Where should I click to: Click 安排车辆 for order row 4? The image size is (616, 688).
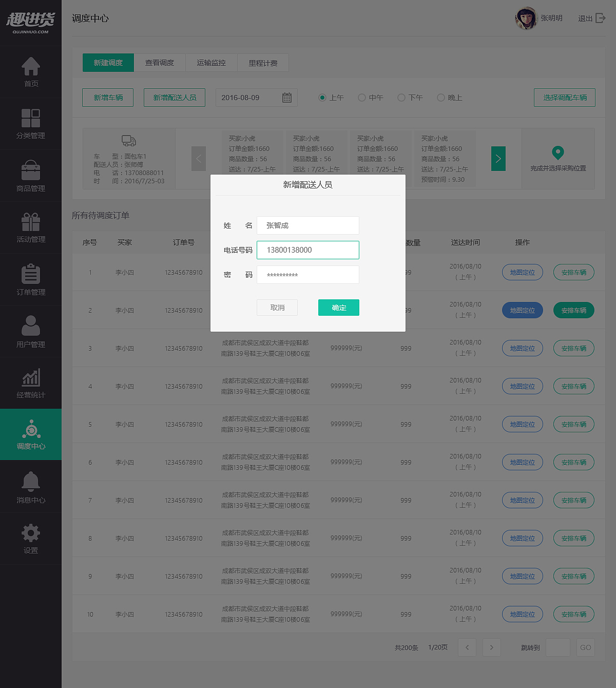(x=574, y=386)
